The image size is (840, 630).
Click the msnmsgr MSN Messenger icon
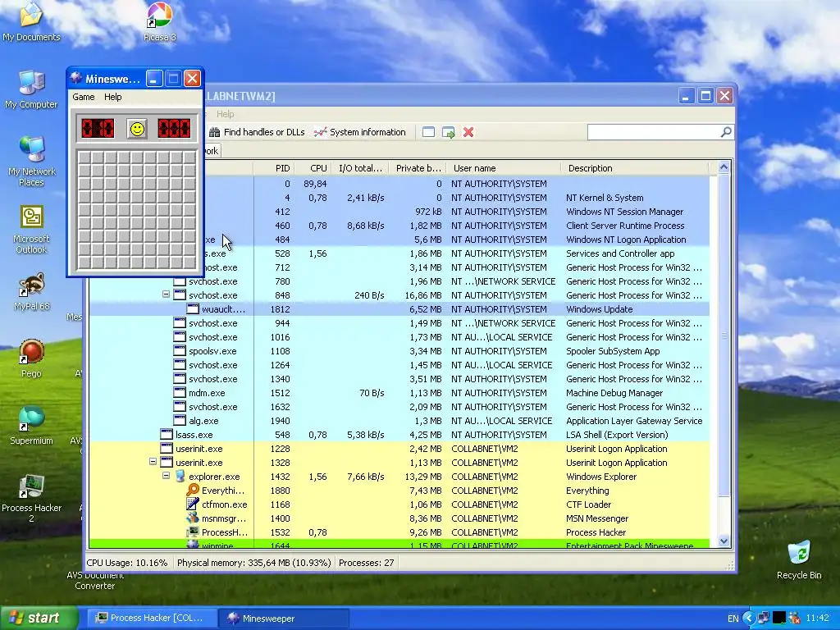point(193,518)
